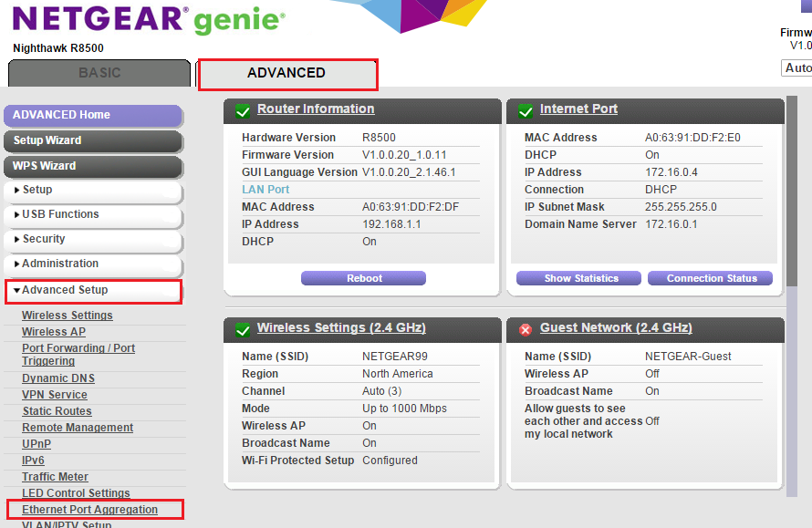The height and width of the screenshot is (528, 812).
Task: Click the Connection Status button
Action: point(710,278)
